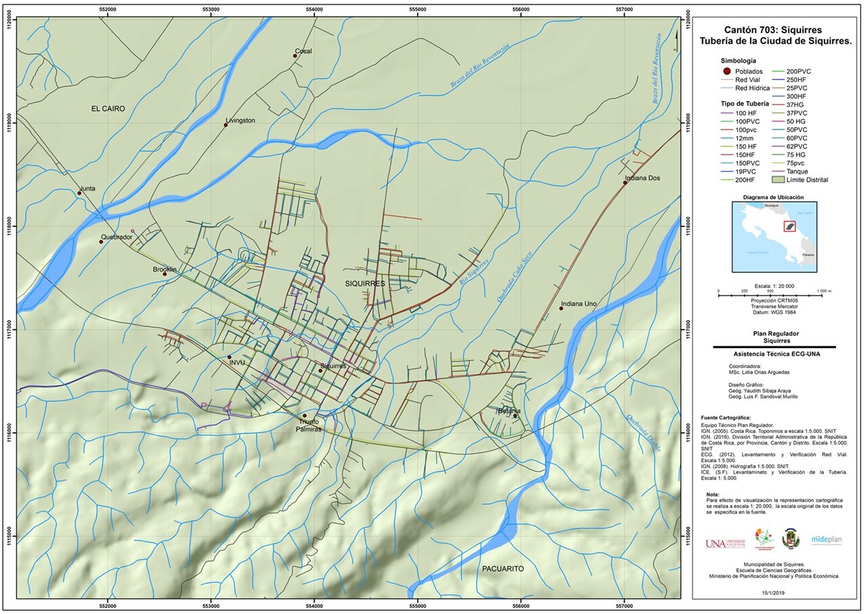Click the Indiana Dos town marker
Viewport: 868px width, 614px height.
[625, 183]
